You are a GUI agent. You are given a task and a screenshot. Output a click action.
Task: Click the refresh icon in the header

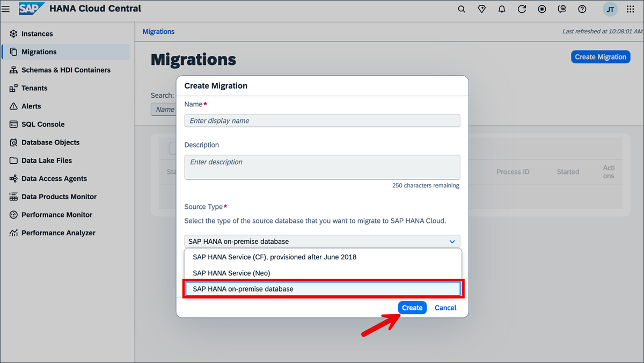(522, 9)
